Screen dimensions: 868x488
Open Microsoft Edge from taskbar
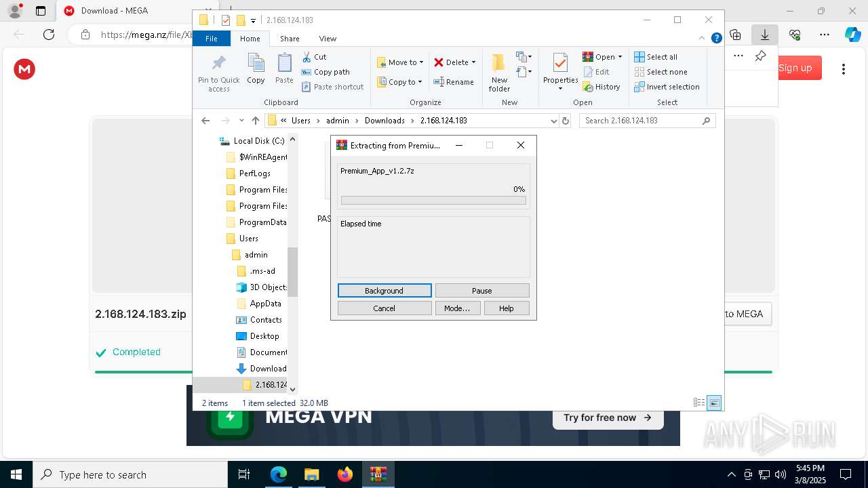pyautogui.click(x=279, y=474)
